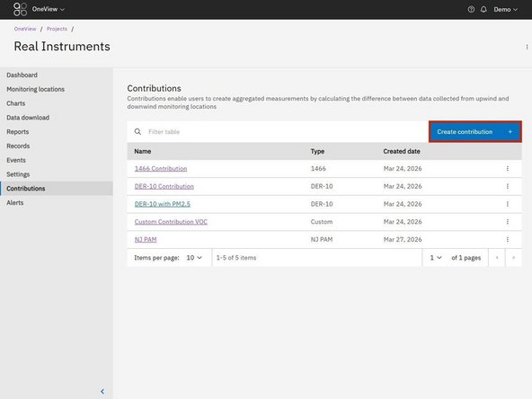Screen dimensions: 532x399
Task: Click the Filter table search field
Action: [x=278, y=131]
